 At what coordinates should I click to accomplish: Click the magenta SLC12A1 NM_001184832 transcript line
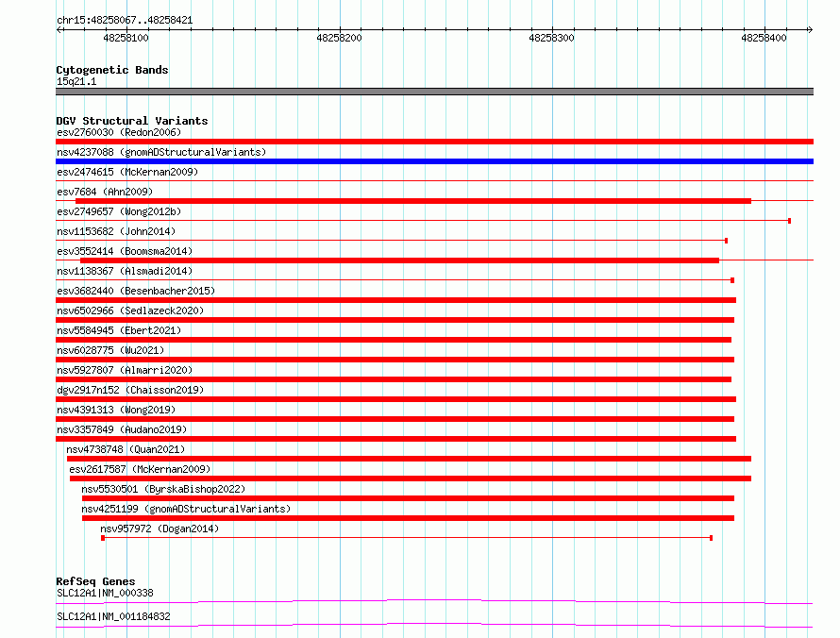[x=434, y=625]
